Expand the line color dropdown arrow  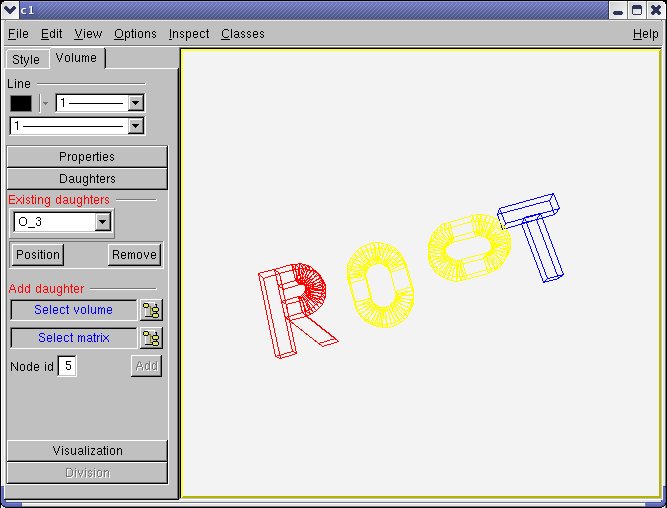pyautogui.click(x=45, y=102)
